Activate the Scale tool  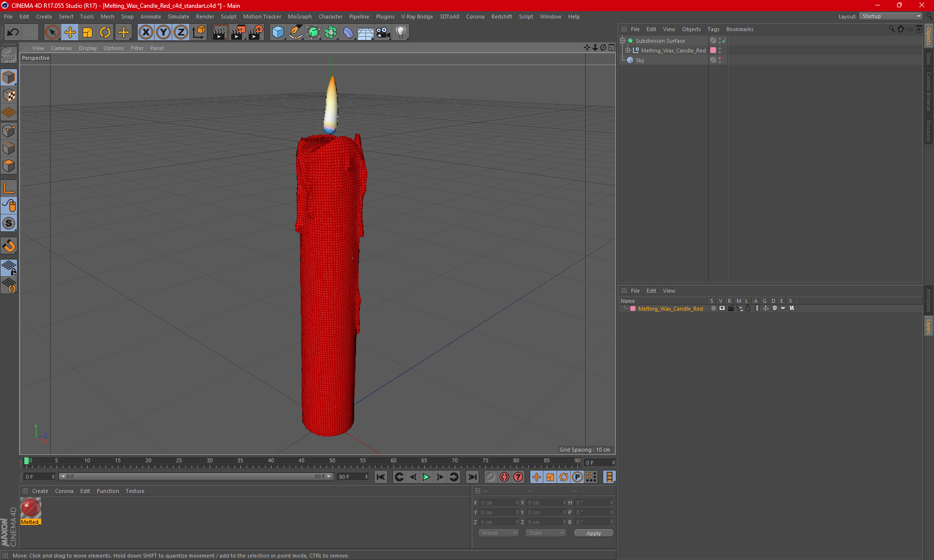(x=88, y=32)
